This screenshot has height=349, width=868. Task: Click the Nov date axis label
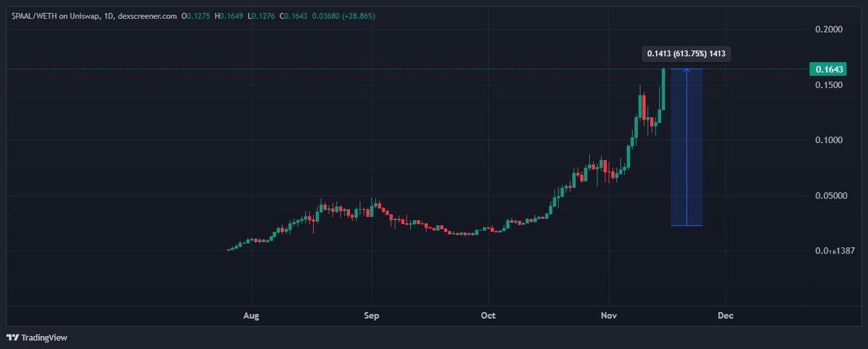click(609, 316)
